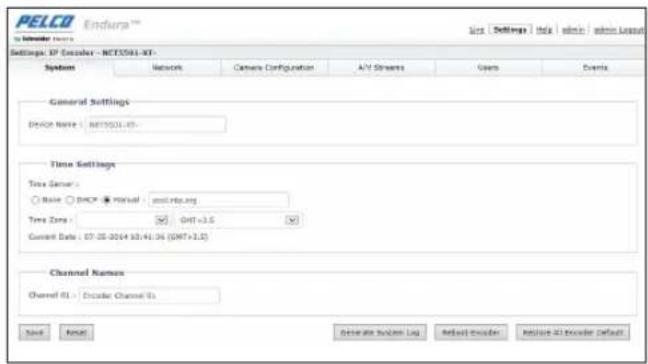Image resolution: width=648 pixels, height=364 pixels.
Task: Open the A/V Streams tab
Action: tap(381, 68)
